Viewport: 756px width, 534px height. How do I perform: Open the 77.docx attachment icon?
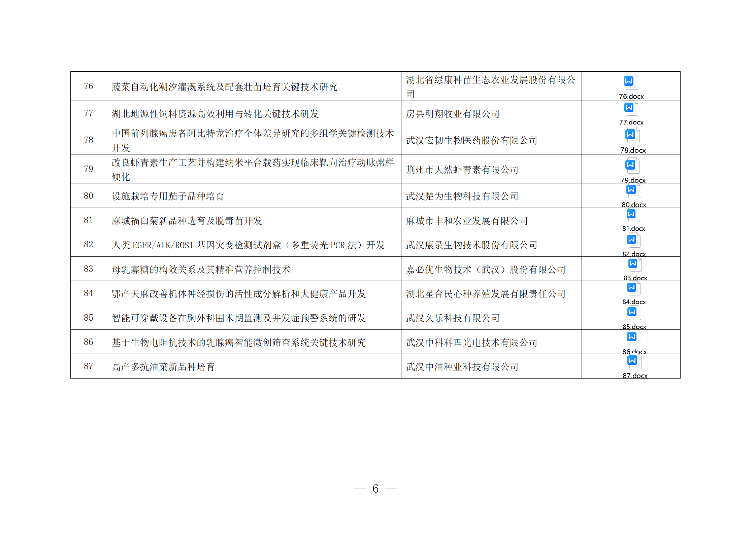[630, 108]
